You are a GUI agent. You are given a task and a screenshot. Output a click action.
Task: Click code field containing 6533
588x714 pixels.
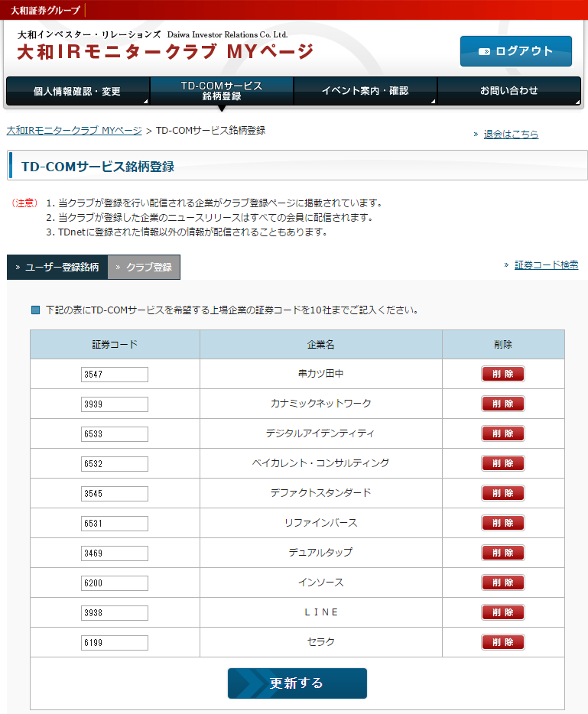115,434
